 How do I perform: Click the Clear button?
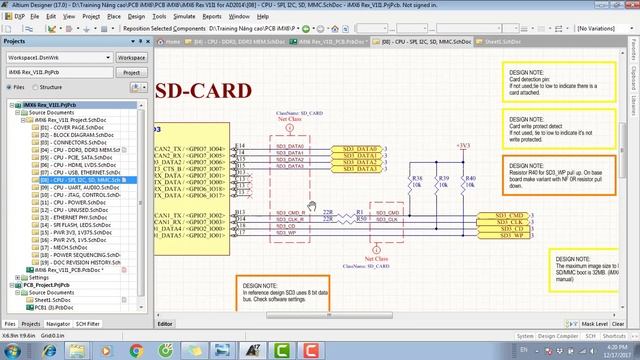pos(618,324)
